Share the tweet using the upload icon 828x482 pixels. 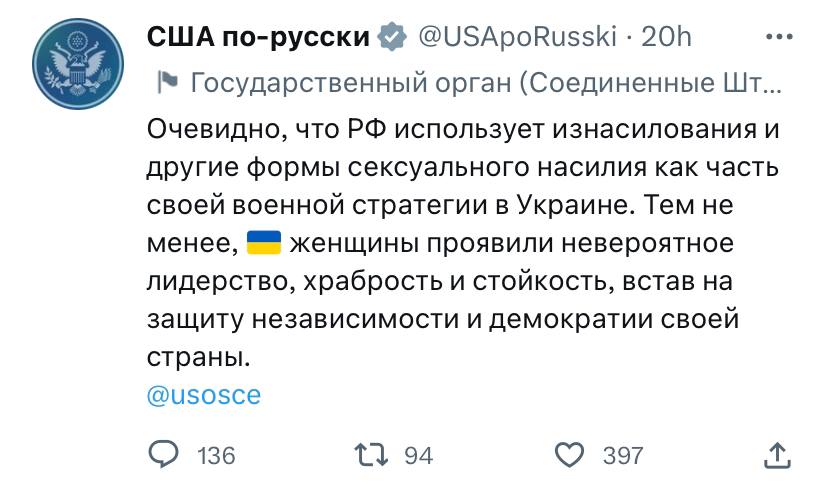point(778,456)
